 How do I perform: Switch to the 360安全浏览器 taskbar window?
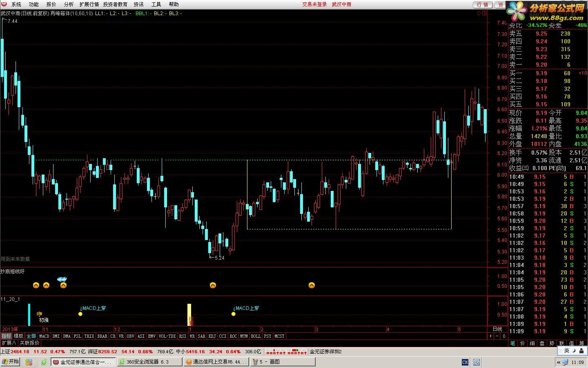pyautogui.click(x=149, y=362)
